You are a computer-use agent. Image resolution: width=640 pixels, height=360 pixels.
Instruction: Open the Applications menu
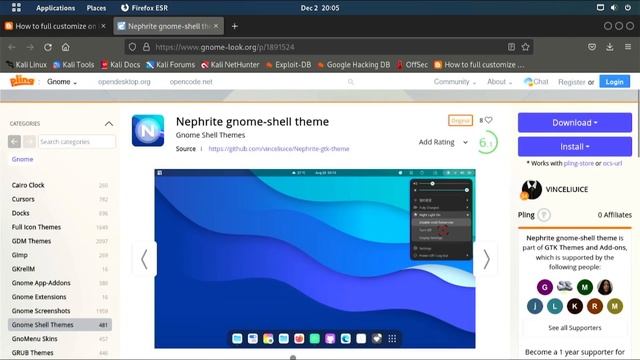point(56,8)
